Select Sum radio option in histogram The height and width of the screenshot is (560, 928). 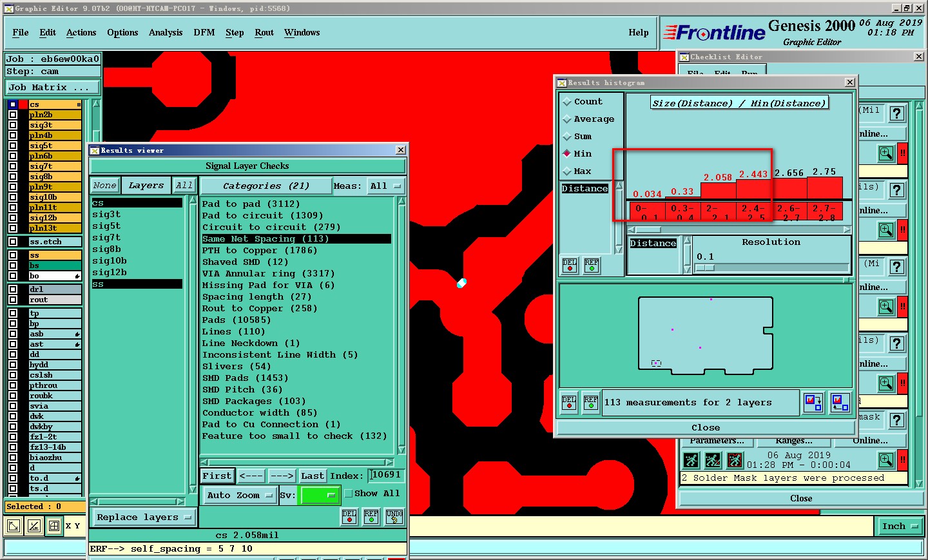(x=567, y=137)
